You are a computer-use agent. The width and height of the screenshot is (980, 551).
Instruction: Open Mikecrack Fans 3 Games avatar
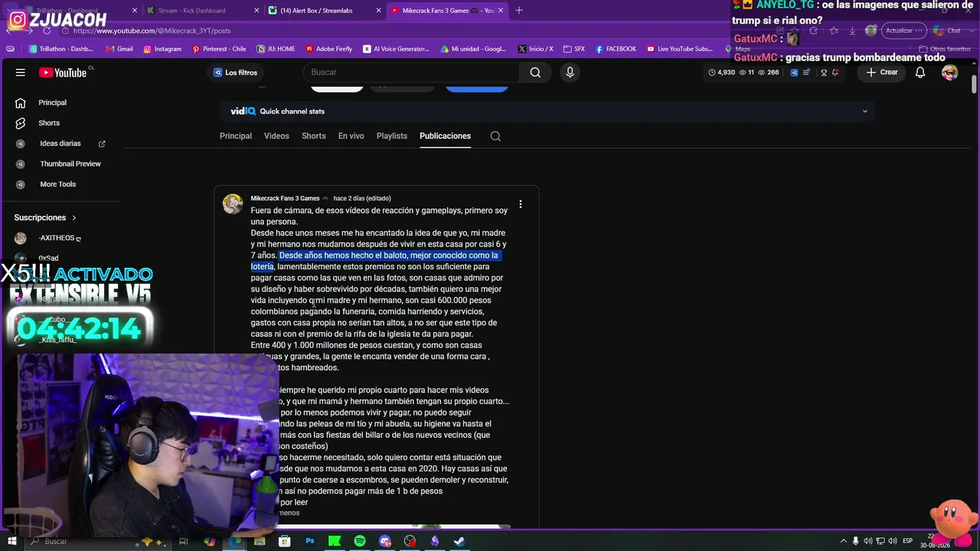pos(233,204)
